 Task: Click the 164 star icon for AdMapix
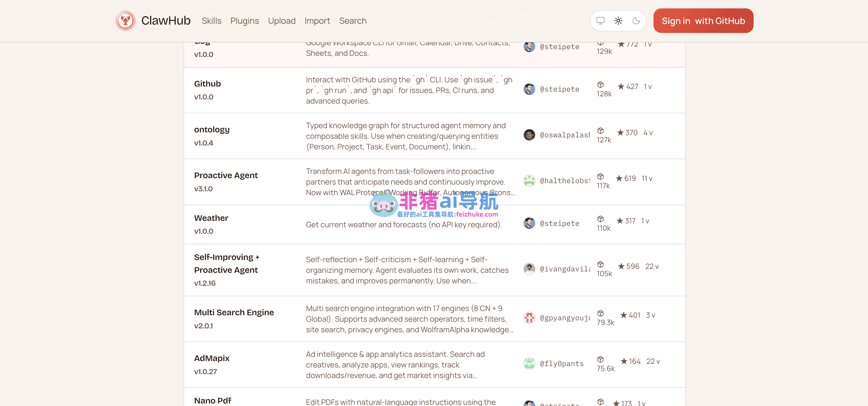tap(624, 361)
